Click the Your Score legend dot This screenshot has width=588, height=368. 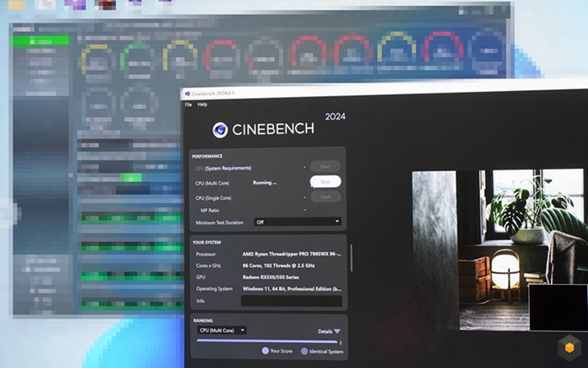tap(265, 352)
